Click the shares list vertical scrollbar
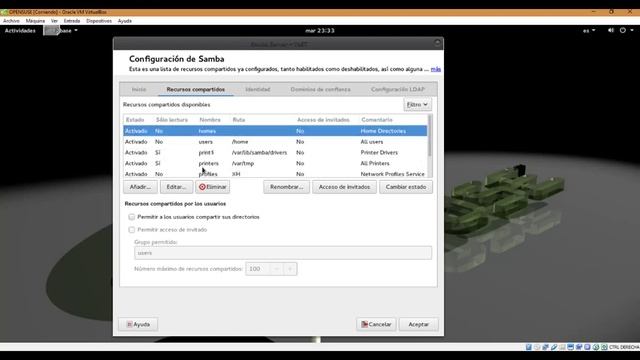Viewport: 640px width, 360px height. (429, 136)
